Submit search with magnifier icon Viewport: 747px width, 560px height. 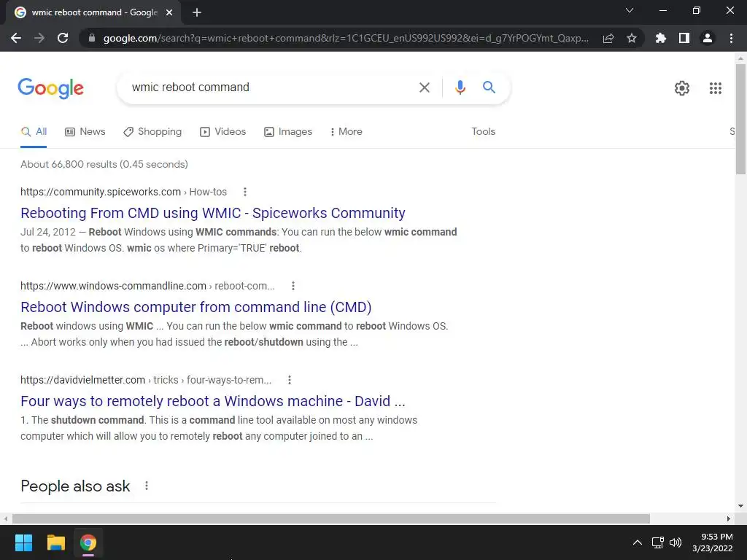click(489, 87)
